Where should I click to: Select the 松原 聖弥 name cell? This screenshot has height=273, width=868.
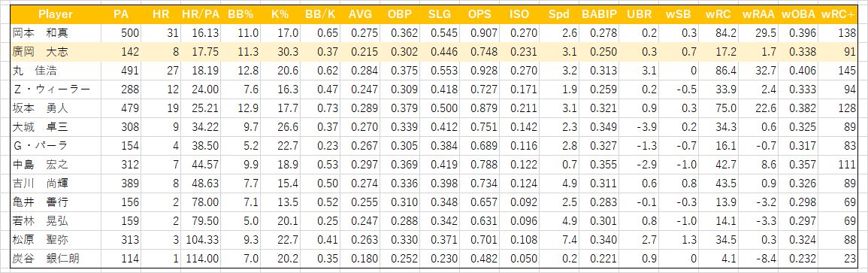pos(56,240)
